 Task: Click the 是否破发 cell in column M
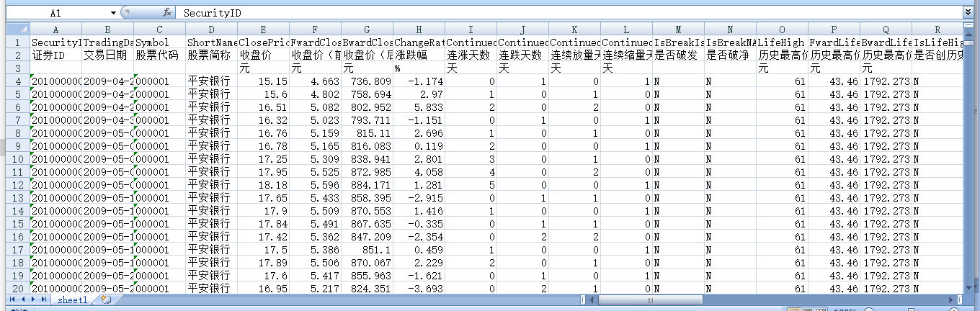coord(678,55)
